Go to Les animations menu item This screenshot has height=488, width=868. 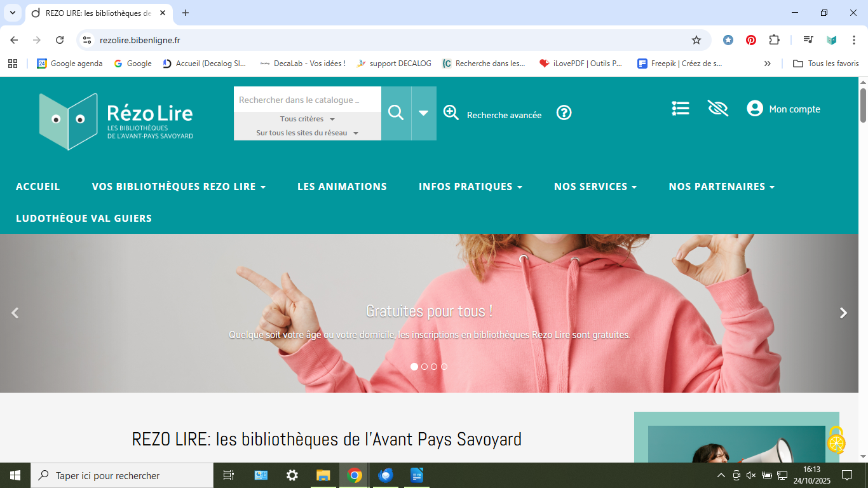(342, 187)
